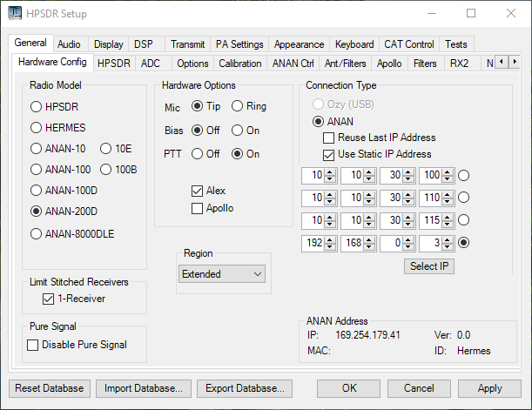
Task: Set Mic to Ring
Action: (238, 106)
